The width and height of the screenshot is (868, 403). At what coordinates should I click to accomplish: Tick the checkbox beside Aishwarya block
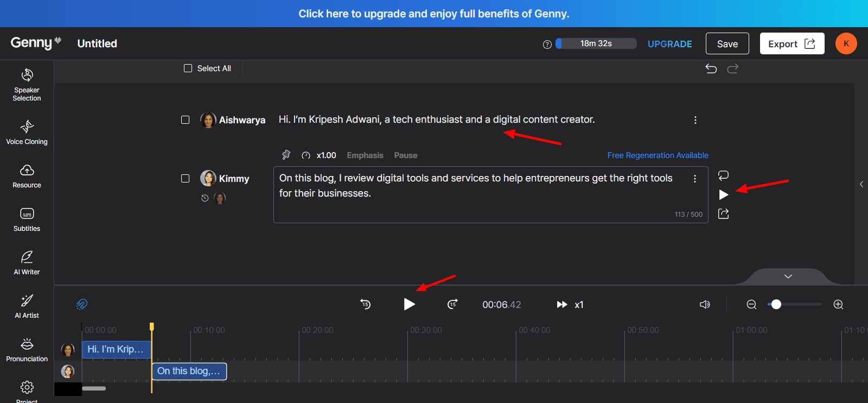[x=186, y=119]
